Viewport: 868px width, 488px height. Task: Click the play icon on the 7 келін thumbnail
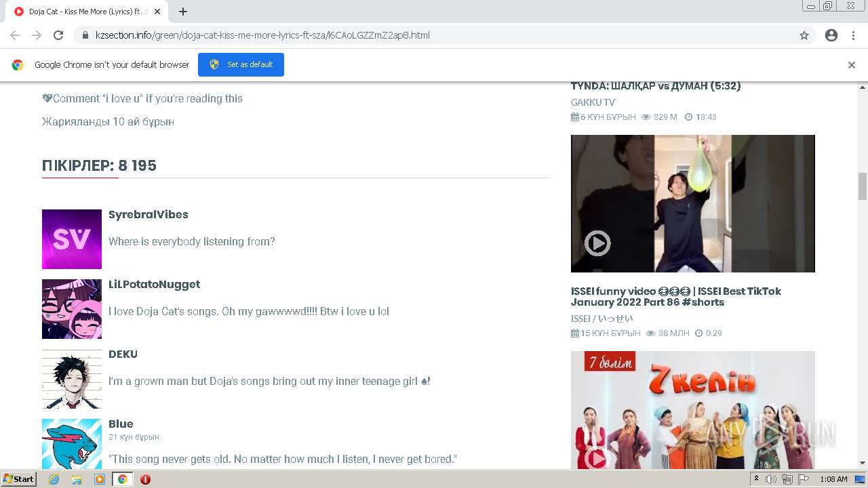tap(597, 459)
